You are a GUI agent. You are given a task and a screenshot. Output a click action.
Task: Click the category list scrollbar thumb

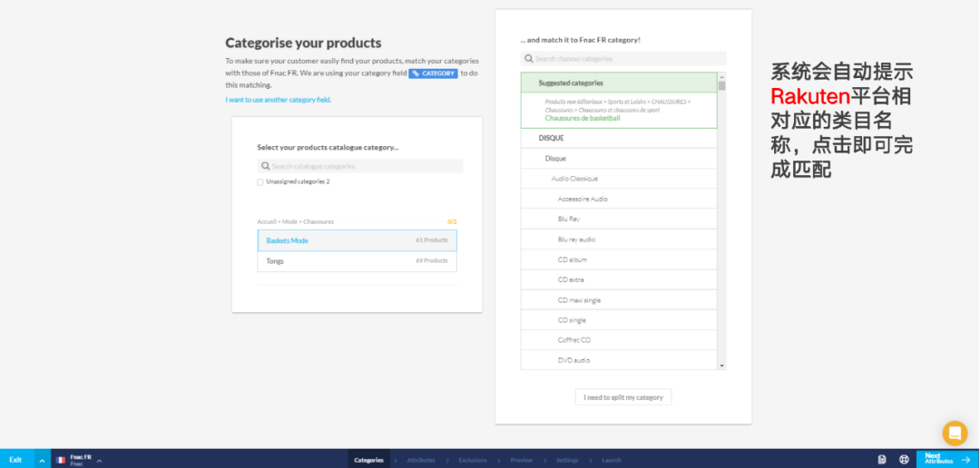722,85
